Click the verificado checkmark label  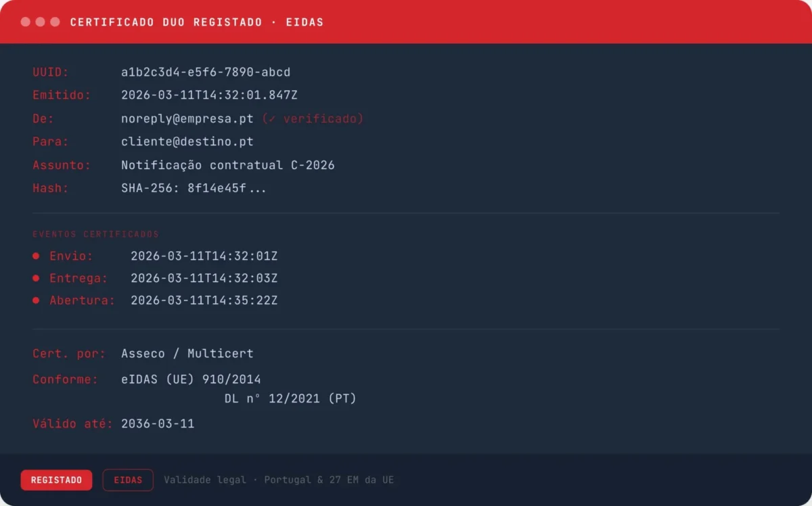pyautogui.click(x=312, y=119)
